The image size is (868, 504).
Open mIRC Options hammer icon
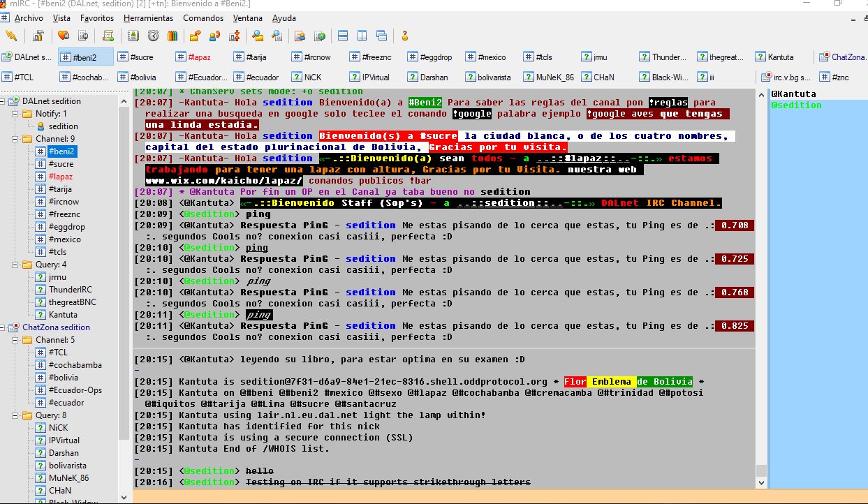[38, 36]
